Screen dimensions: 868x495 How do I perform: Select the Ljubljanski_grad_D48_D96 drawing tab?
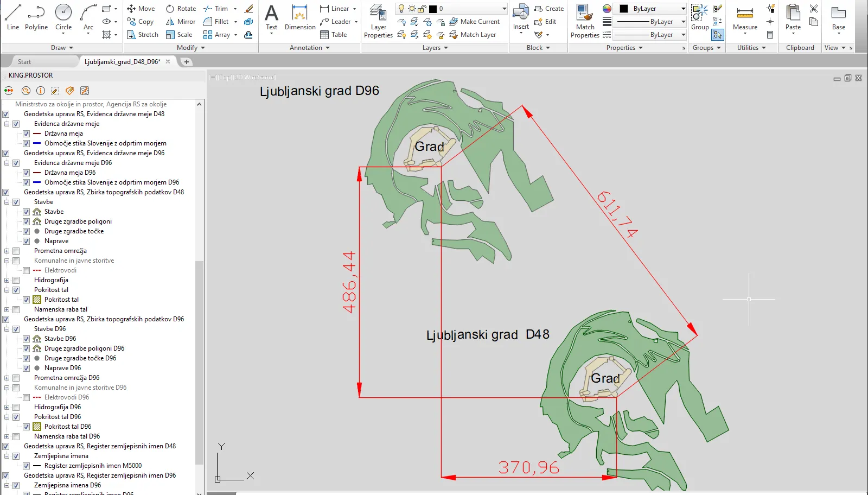[122, 62]
